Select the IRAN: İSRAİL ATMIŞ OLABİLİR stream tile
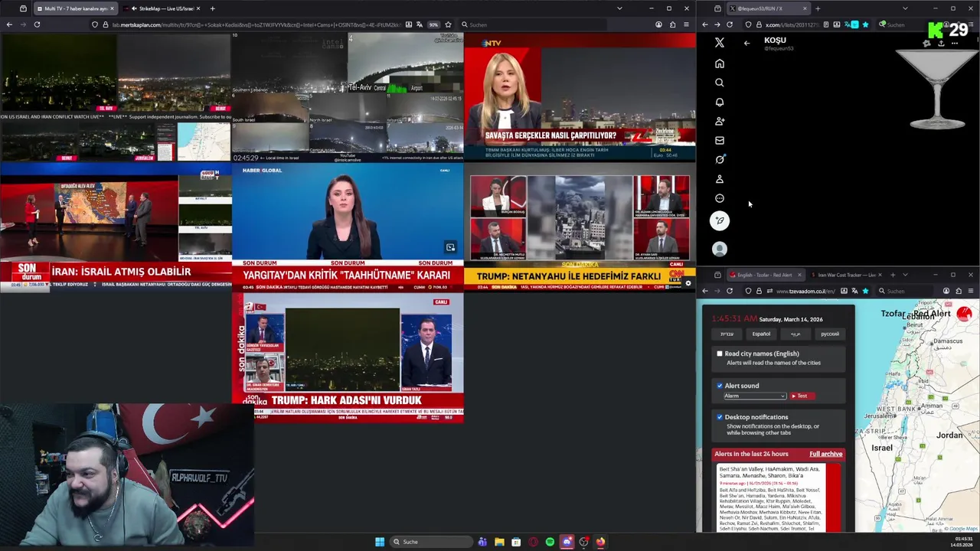The height and width of the screenshot is (551, 980). 116,227
